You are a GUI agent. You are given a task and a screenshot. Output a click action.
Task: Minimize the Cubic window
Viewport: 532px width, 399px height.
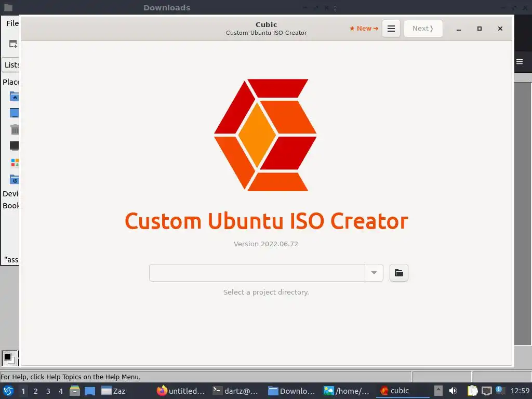[459, 29]
